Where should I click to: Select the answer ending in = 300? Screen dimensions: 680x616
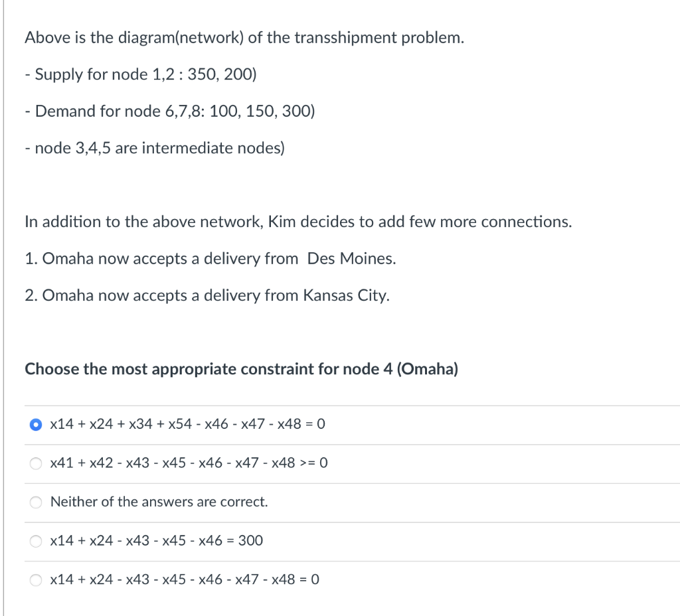point(36,541)
